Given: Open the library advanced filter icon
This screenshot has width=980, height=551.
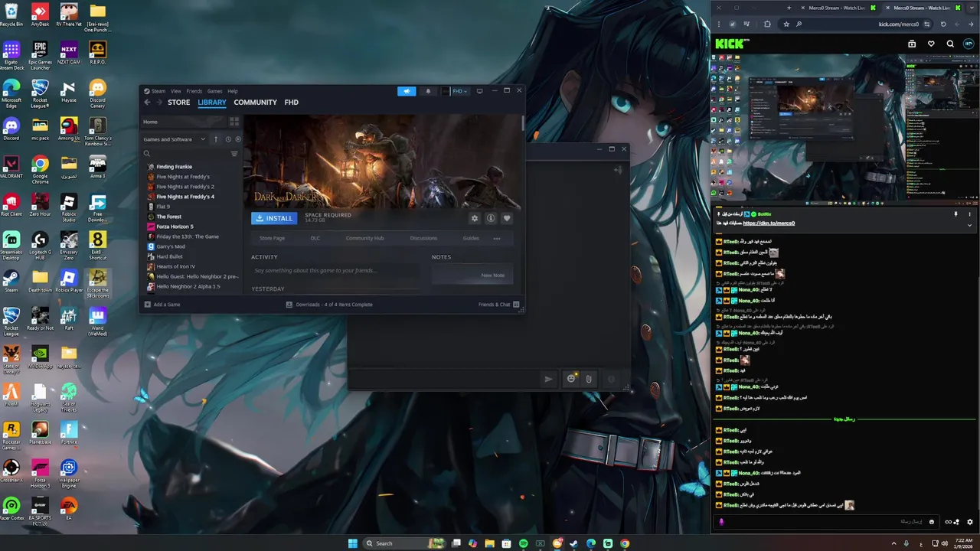Looking at the screenshot, I should (234, 154).
